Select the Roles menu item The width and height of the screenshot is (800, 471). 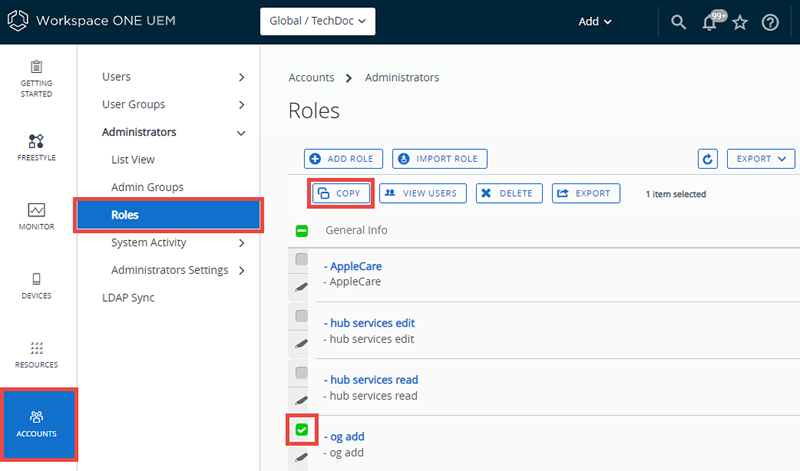(168, 215)
